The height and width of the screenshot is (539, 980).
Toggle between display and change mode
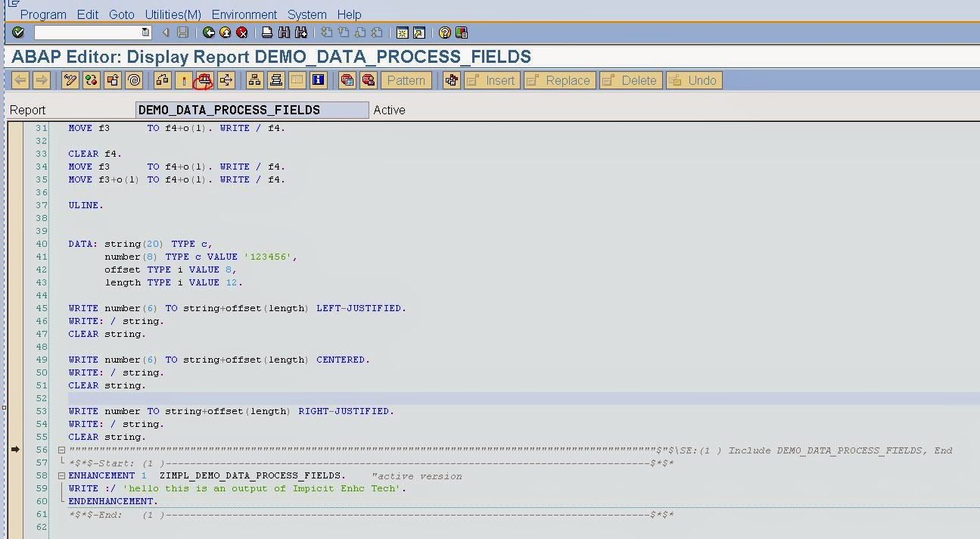click(70, 79)
